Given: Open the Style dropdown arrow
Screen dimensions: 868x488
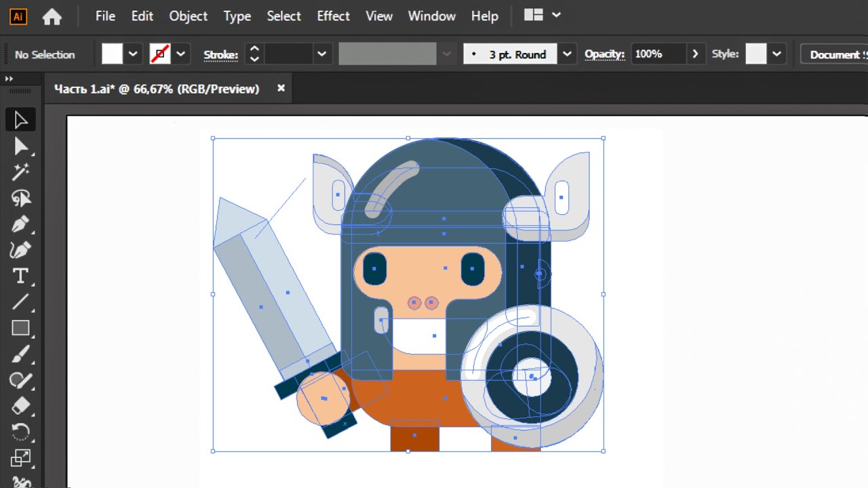Looking at the screenshot, I should [776, 54].
